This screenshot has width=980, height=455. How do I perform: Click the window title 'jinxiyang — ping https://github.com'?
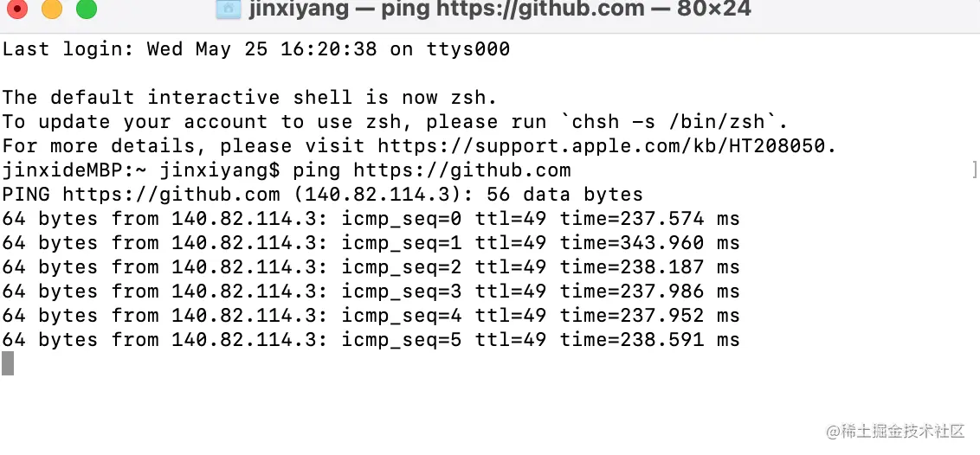[446, 10]
